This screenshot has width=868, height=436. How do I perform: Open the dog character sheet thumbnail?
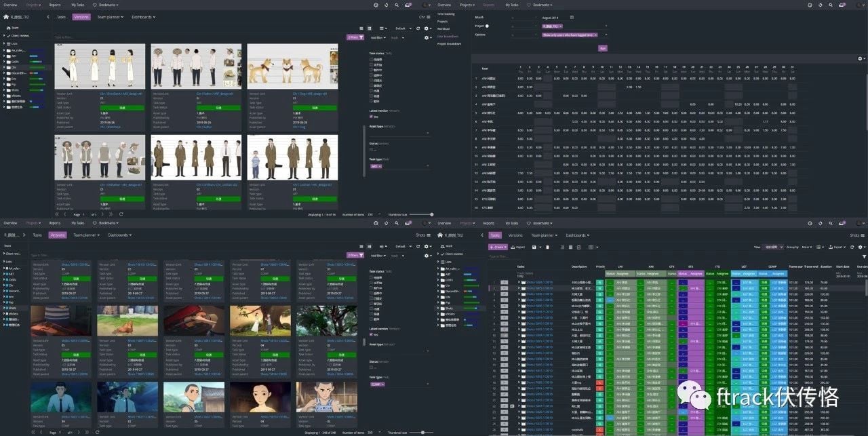292,66
